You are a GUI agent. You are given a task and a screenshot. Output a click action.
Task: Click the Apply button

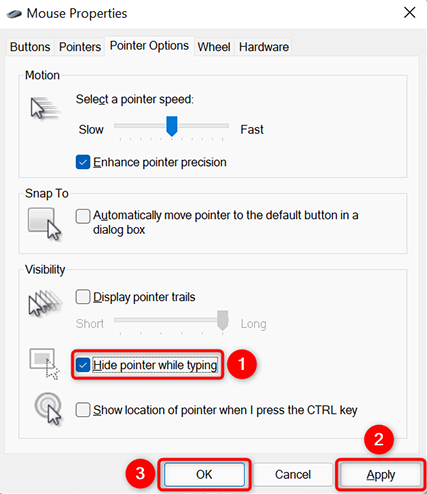pos(381,474)
